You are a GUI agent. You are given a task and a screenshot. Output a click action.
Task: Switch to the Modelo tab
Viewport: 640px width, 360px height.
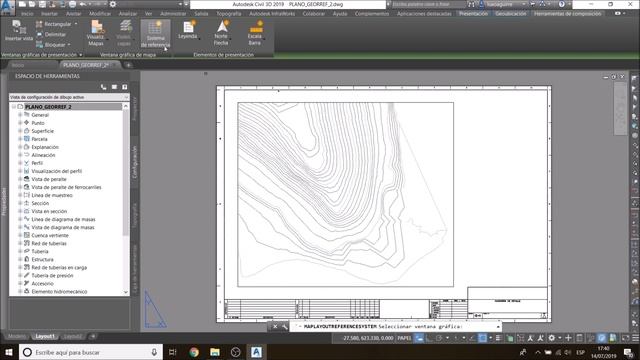(x=17, y=336)
